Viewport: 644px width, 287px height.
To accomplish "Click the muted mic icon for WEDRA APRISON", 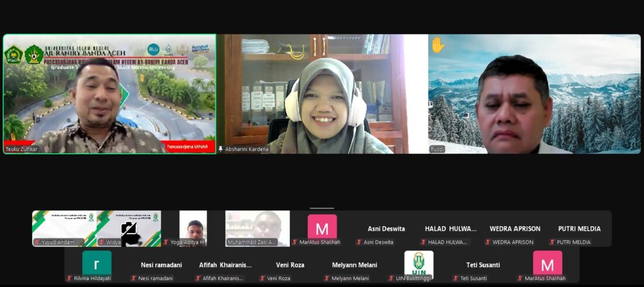I will click(x=488, y=242).
